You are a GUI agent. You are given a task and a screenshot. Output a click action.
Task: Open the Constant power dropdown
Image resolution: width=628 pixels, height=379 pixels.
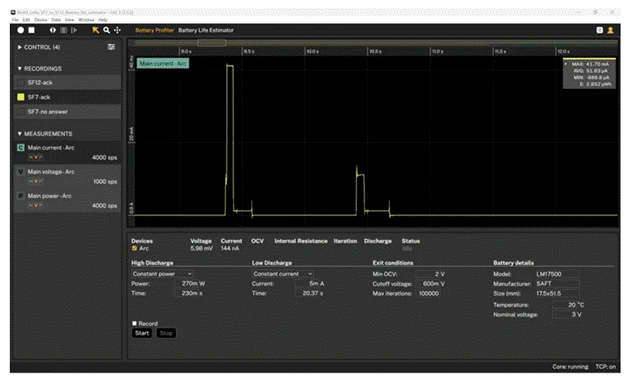tap(162, 274)
